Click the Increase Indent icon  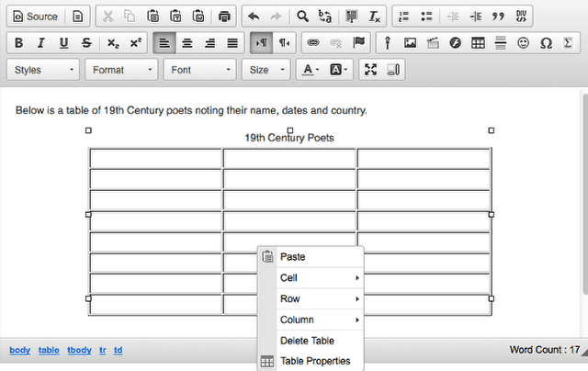476,17
